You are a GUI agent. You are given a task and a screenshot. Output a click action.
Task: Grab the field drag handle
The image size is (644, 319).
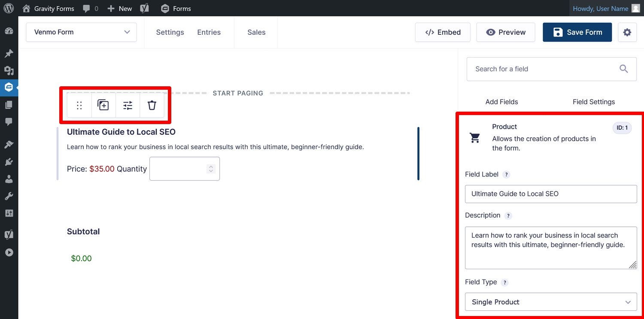click(79, 105)
